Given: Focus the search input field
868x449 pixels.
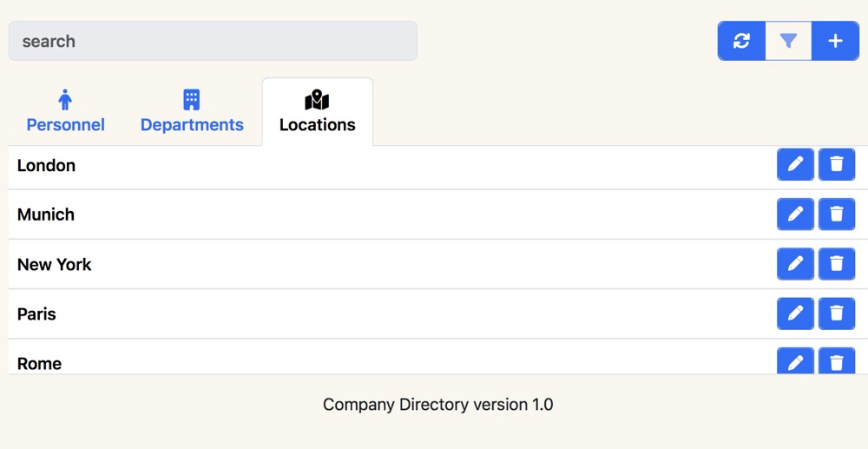Looking at the screenshot, I should 213,41.
